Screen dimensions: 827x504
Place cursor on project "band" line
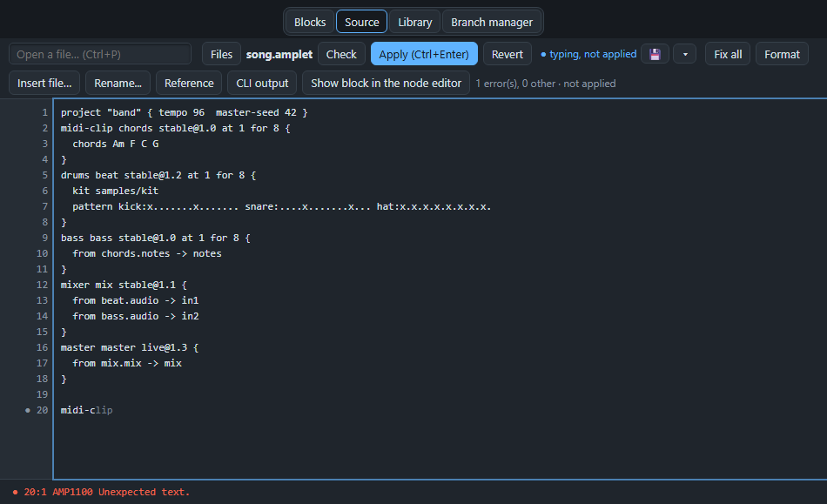184,112
